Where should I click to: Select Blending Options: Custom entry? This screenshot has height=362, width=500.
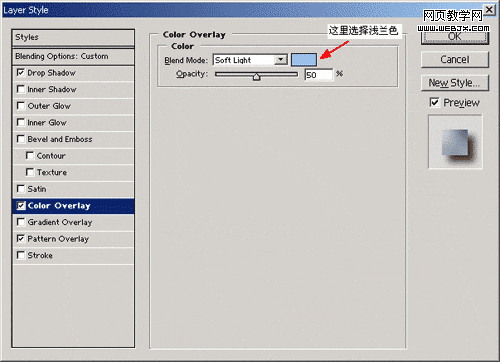[x=73, y=56]
